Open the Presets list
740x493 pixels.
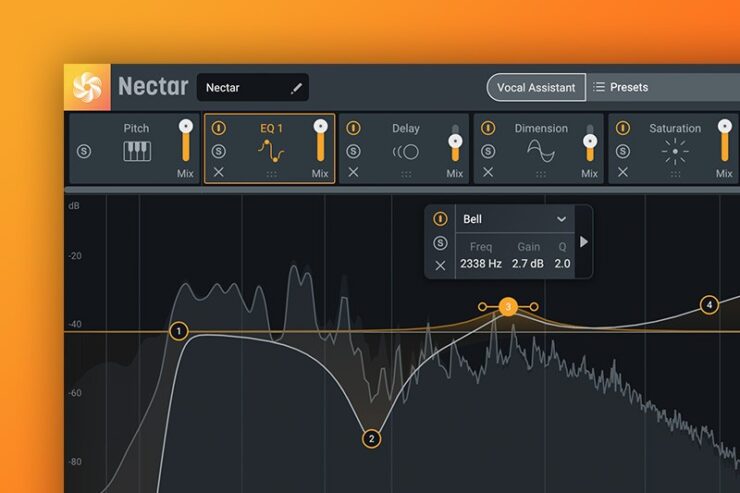[x=620, y=87]
